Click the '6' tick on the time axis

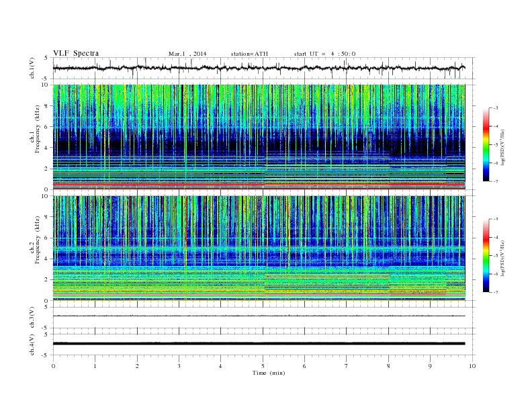click(x=304, y=366)
